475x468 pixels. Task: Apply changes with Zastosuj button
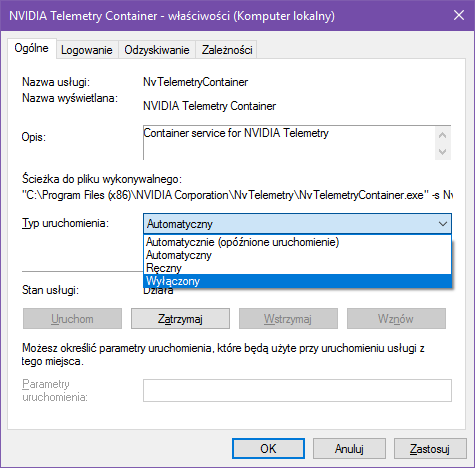pyautogui.click(x=430, y=448)
